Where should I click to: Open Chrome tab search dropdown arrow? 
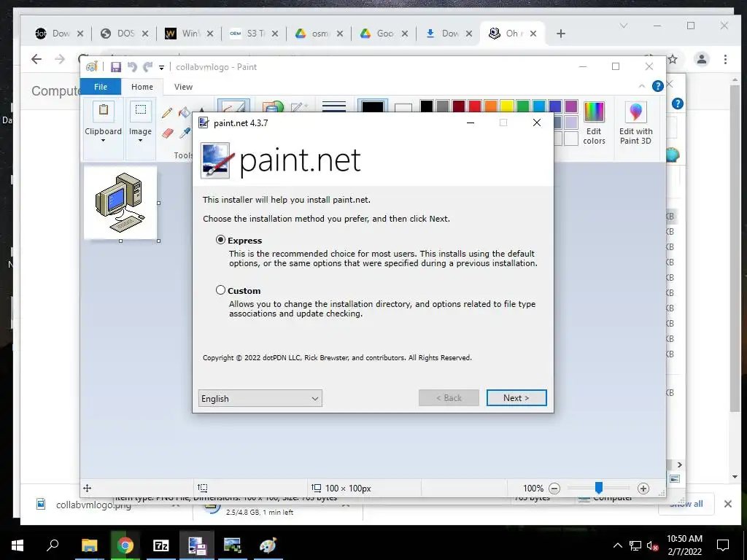tap(624, 26)
